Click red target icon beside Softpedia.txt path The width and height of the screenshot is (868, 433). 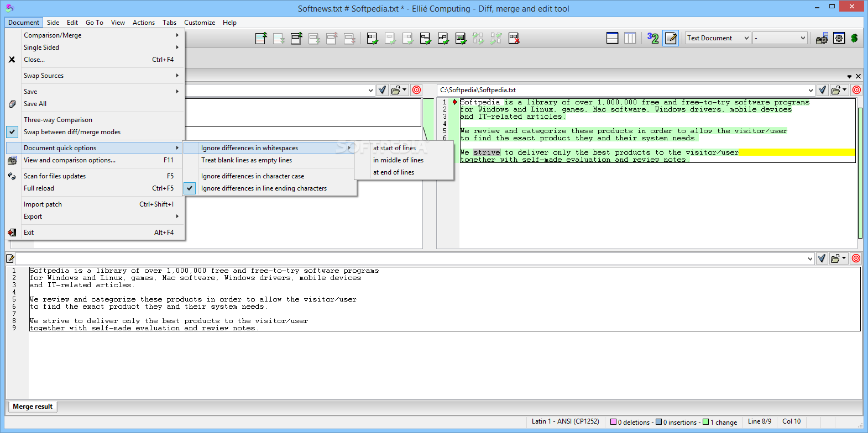pos(856,90)
